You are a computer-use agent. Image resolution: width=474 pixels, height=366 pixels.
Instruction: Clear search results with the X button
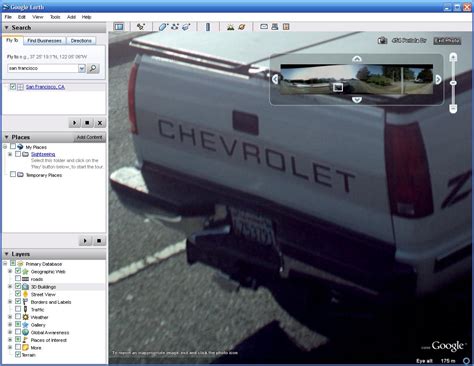click(99, 123)
